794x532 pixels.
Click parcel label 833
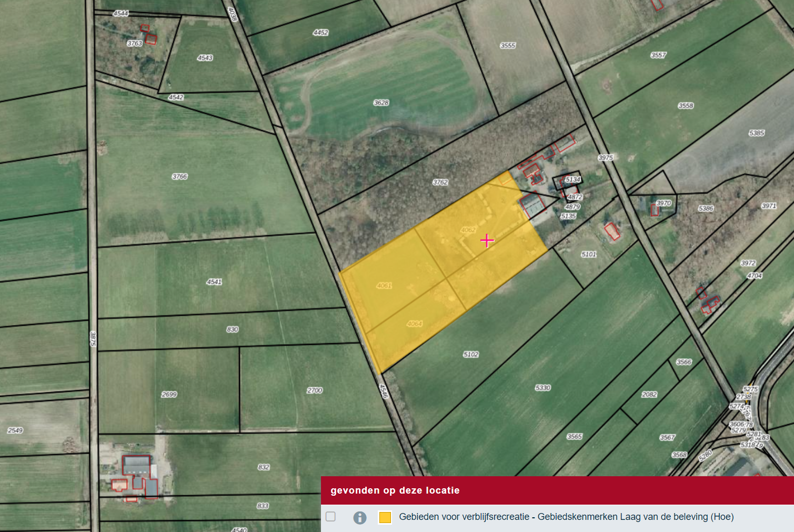263,506
